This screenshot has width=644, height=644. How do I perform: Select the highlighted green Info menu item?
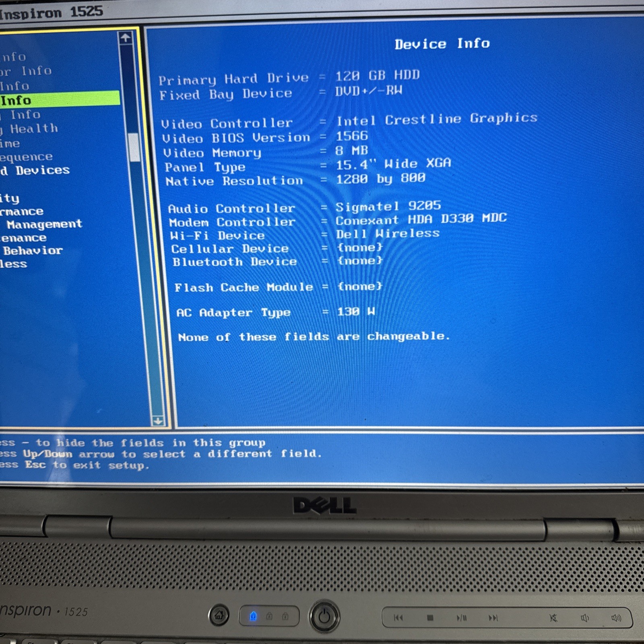[60, 99]
